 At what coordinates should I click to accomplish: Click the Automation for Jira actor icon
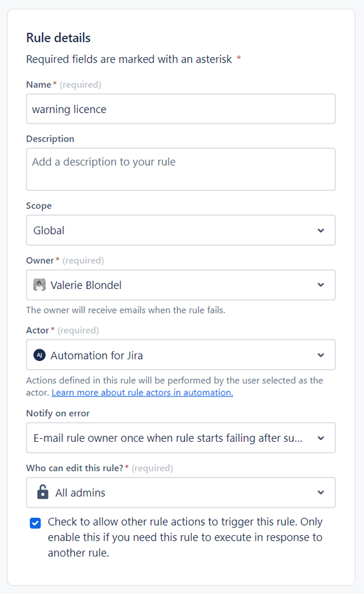(39, 356)
